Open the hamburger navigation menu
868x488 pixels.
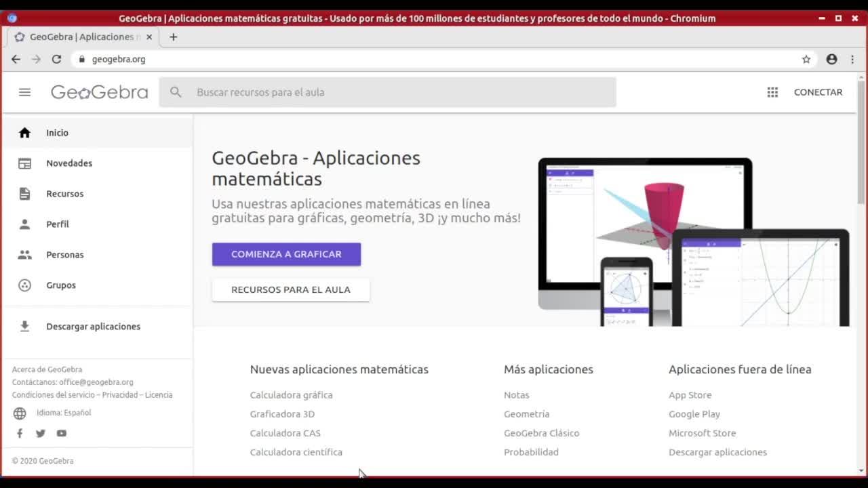25,92
